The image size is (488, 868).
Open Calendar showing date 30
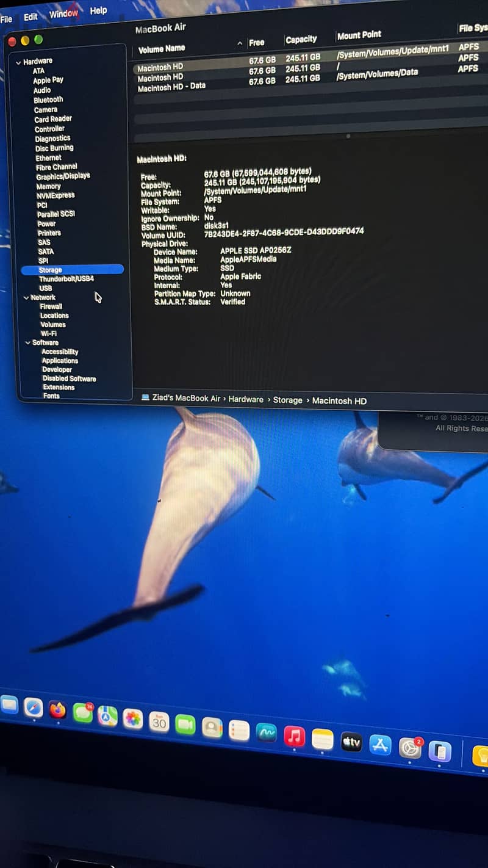click(159, 722)
